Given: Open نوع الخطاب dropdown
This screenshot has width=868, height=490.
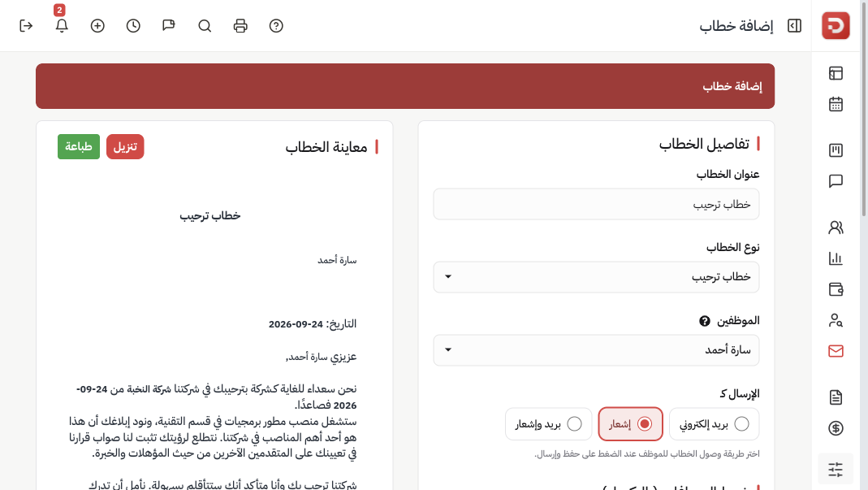Looking at the screenshot, I should pyautogui.click(x=596, y=277).
